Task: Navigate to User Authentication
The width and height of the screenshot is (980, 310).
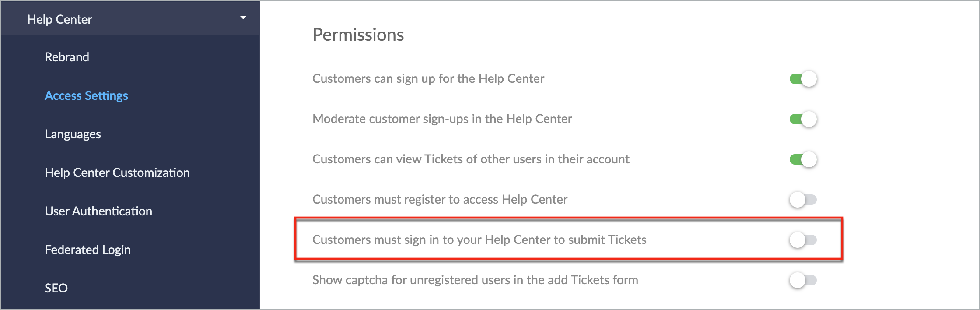Action: [x=98, y=211]
